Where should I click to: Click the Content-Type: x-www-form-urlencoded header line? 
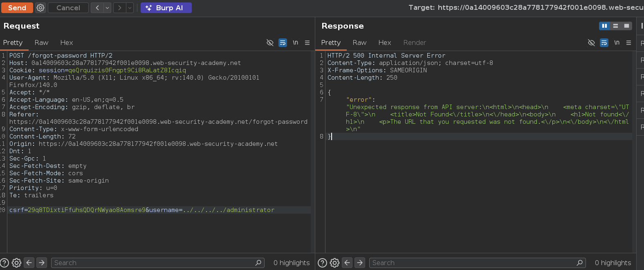pos(74,129)
